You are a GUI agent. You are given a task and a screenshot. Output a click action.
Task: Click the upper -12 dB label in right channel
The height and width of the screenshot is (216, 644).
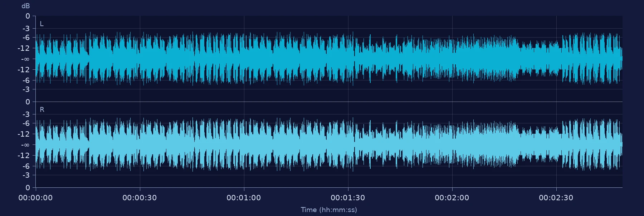(x=24, y=134)
